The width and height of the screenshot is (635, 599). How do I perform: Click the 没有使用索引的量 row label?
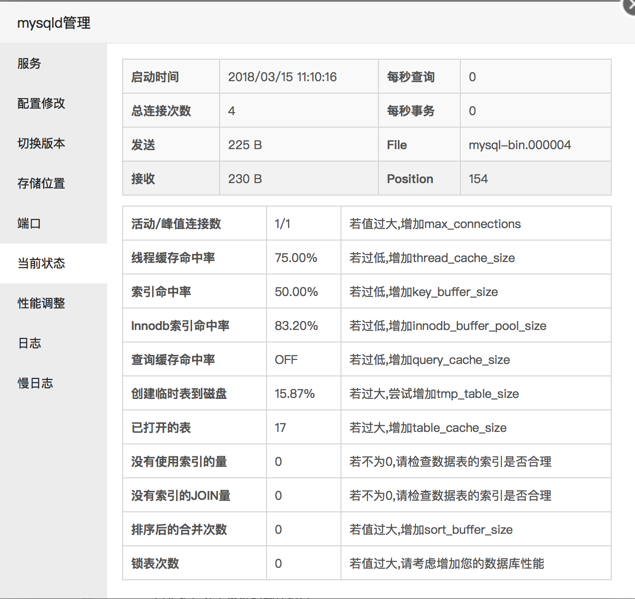click(179, 462)
